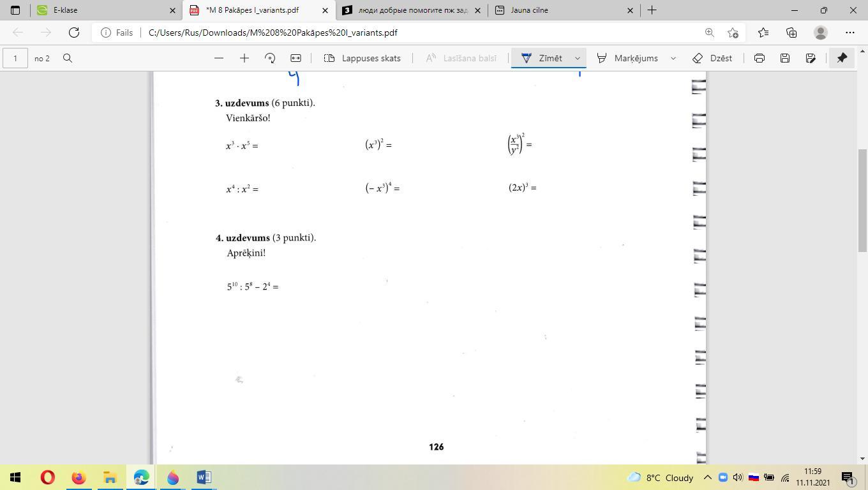Click the Save As icon
The height and width of the screenshot is (490, 868).
point(811,58)
